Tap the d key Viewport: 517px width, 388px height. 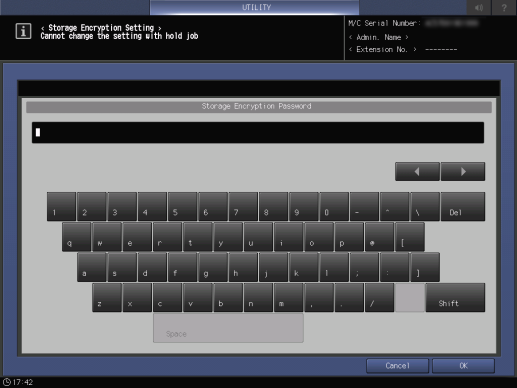click(x=152, y=267)
